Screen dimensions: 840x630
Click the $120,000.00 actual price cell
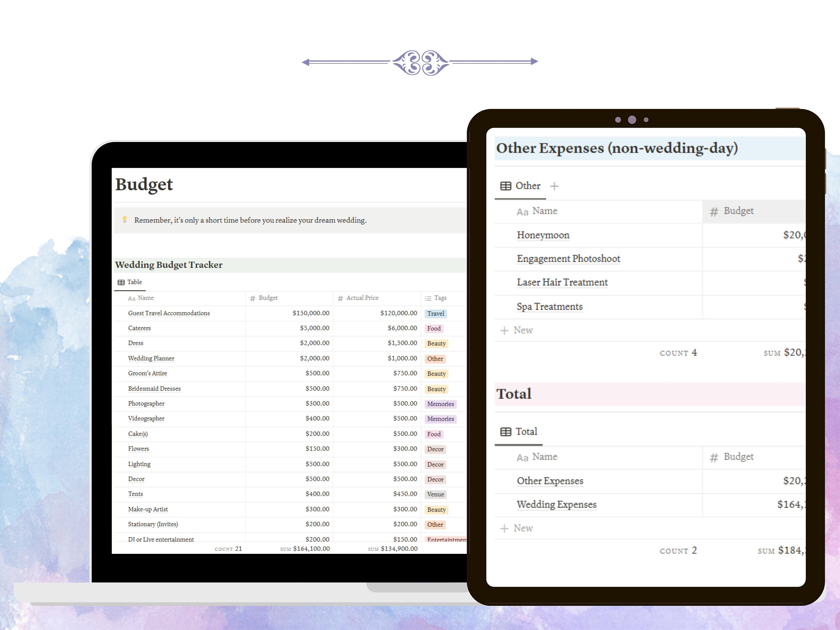(377, 313)
